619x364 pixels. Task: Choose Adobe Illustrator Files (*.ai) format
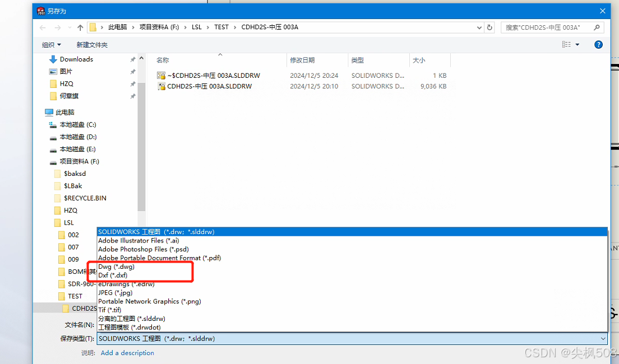pos(352,241)
